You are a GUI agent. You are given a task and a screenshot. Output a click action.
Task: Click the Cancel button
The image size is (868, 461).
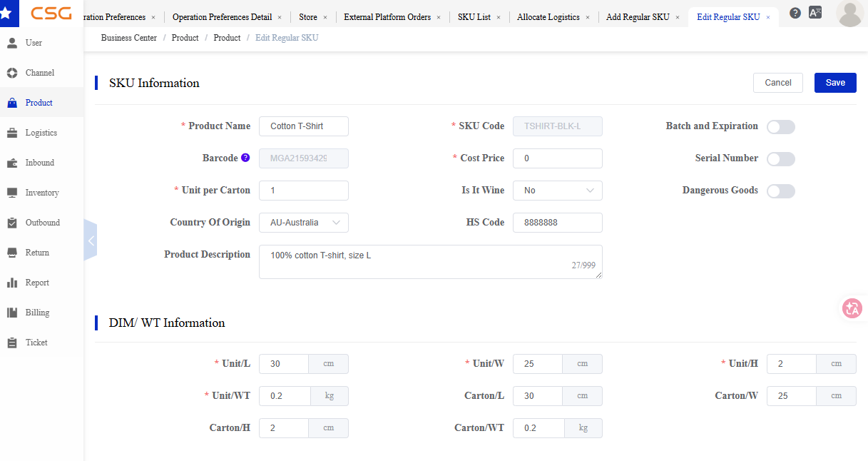(x=778, y=83)
